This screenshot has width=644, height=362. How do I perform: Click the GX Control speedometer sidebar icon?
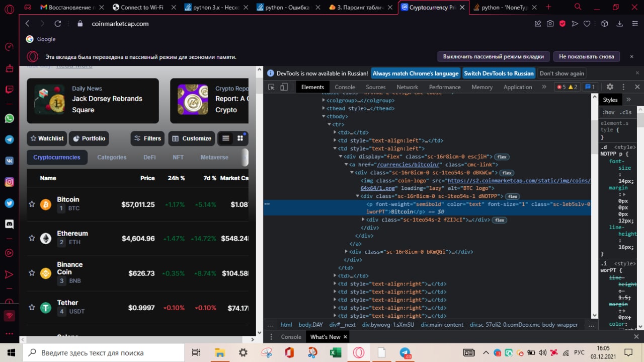click(x=9, y=47)
